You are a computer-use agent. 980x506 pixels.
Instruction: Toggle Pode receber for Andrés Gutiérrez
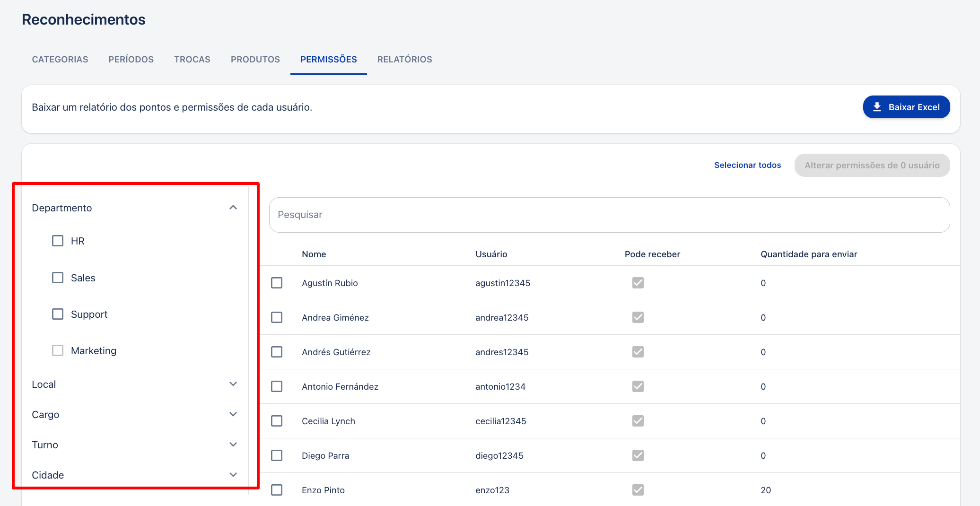[x=638, y=352]
